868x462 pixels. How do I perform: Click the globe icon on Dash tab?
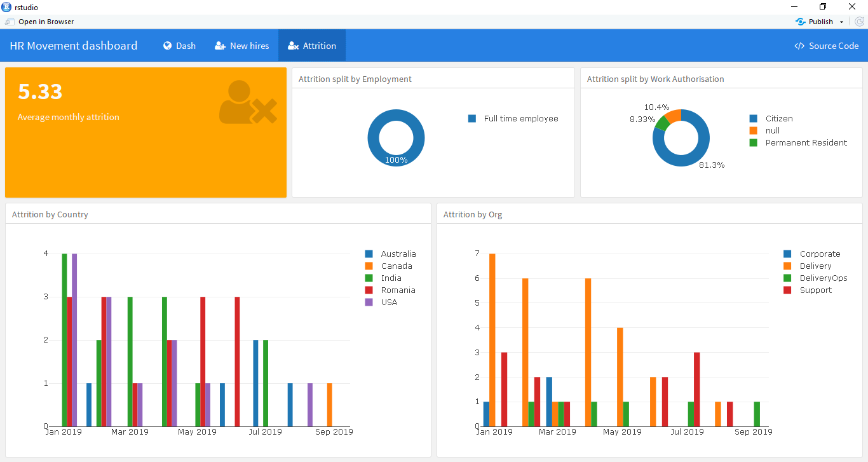(x=168, y=46)
